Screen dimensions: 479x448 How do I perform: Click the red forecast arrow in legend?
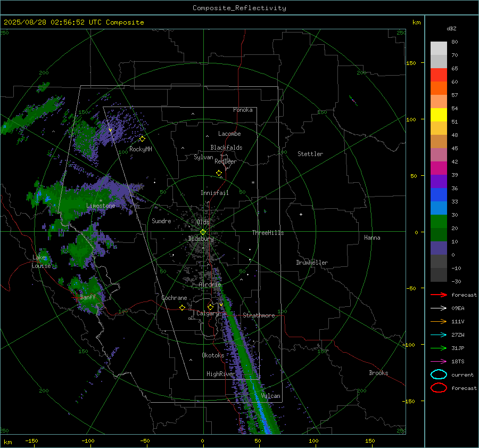(x=439, y=295)
